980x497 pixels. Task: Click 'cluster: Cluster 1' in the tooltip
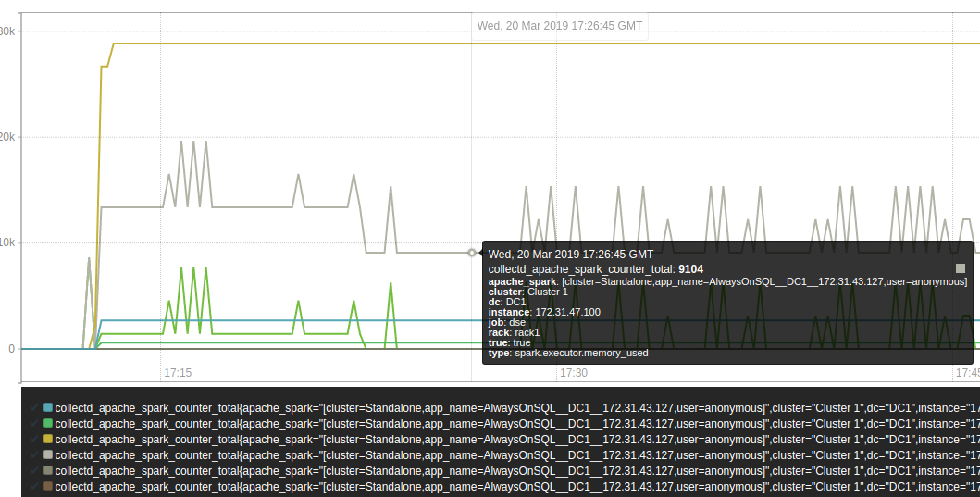528,292
